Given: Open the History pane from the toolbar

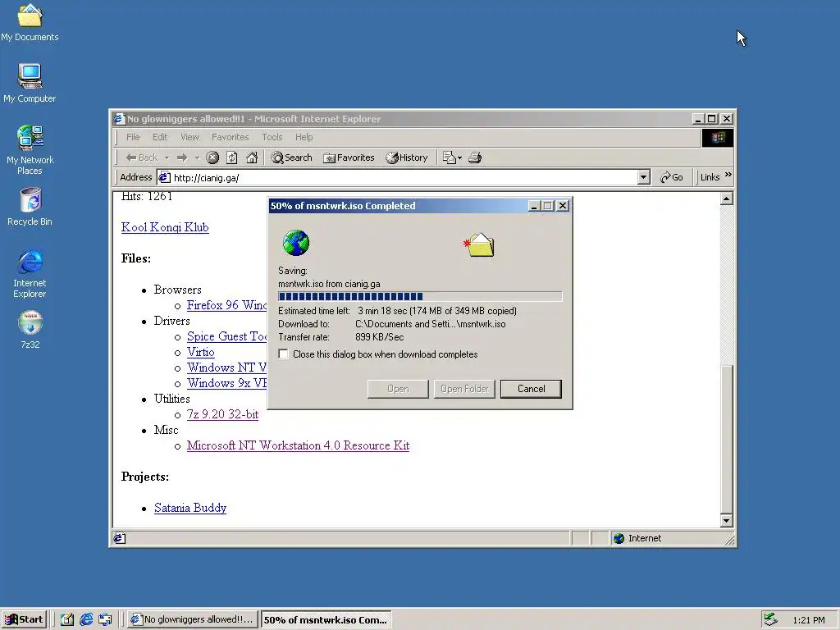Looking at the screenshot, I should pyautogui.click(x=407, y=157).
